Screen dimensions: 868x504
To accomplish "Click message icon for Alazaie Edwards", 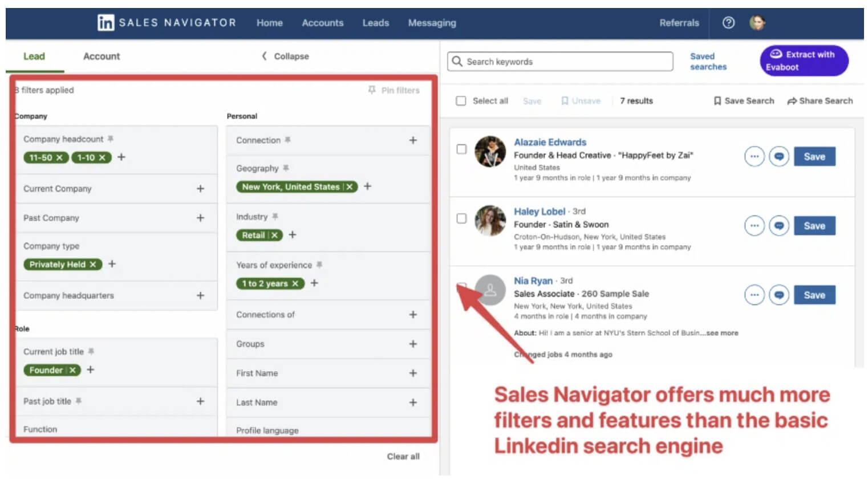I will (x=778, y=156).
